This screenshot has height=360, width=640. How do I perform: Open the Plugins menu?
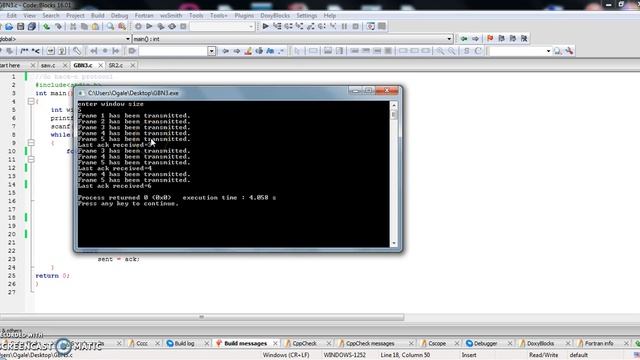coord(244,16)
